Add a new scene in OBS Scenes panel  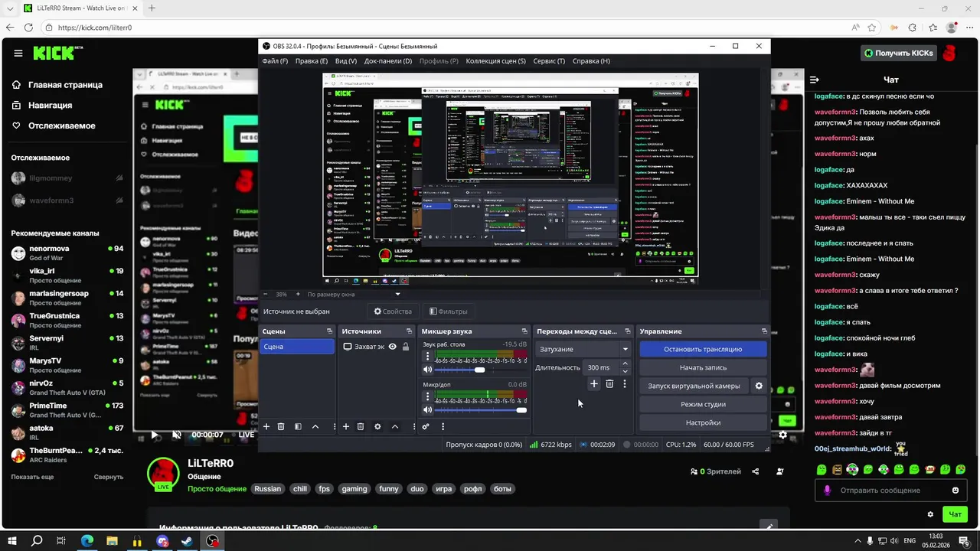click(x=266, y=426)
